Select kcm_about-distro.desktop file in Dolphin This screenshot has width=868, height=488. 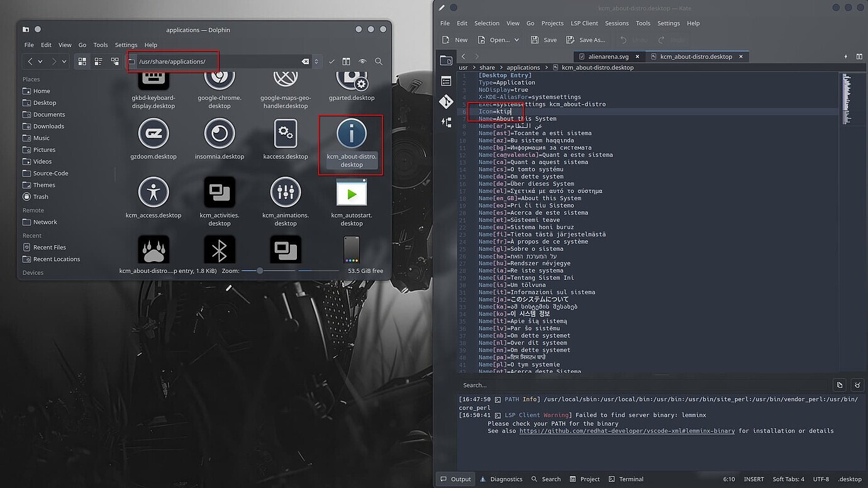tap(351, 145)
